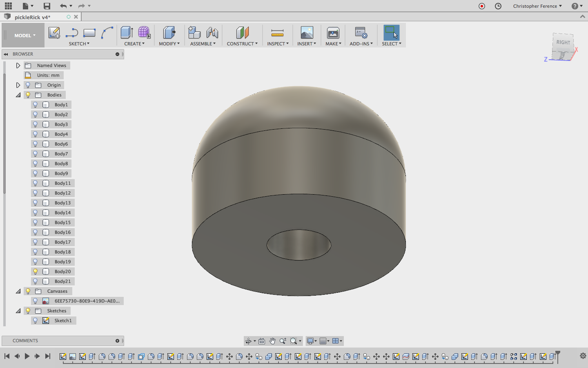588x368 pixels.
Task: Click the Insert image icon
Action: tap(307, 33)
